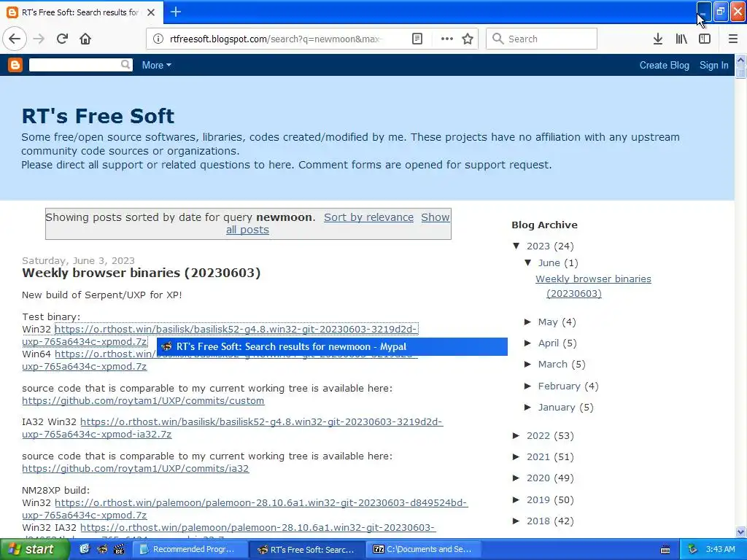The image size is (747, 560).
Task: Open the downloads panel
Action: pyautogui.click(x=658, y=39)
